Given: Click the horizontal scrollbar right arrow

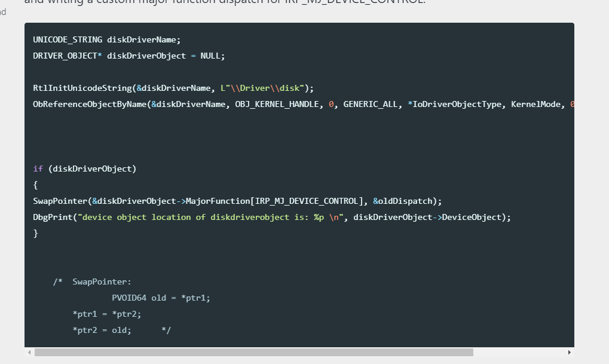Looking at the screenshot, I should (x=570, y=353).
